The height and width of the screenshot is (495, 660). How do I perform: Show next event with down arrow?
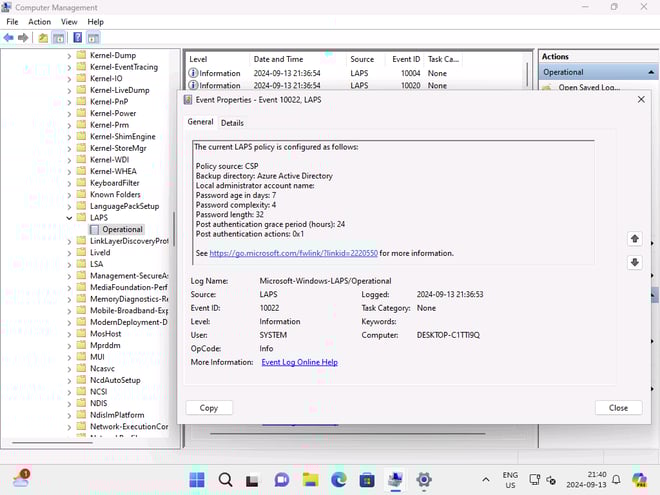tap(635, 262)
